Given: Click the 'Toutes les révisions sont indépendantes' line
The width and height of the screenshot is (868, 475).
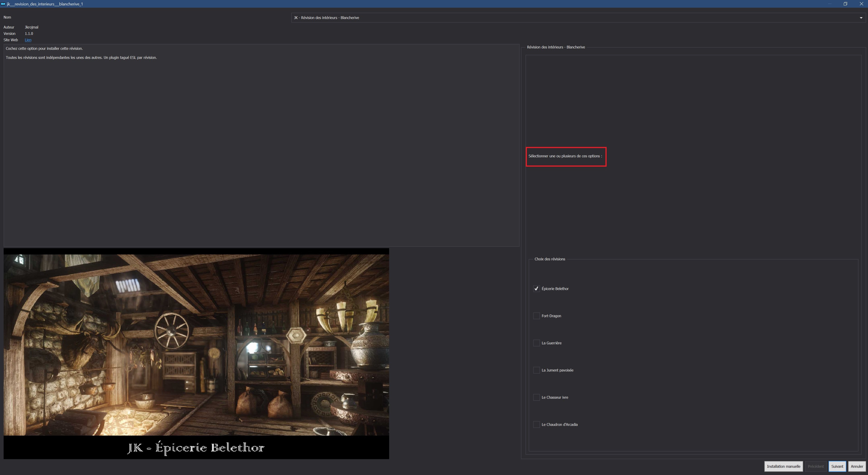Looking at the screenshot, I should click(81, 58).
